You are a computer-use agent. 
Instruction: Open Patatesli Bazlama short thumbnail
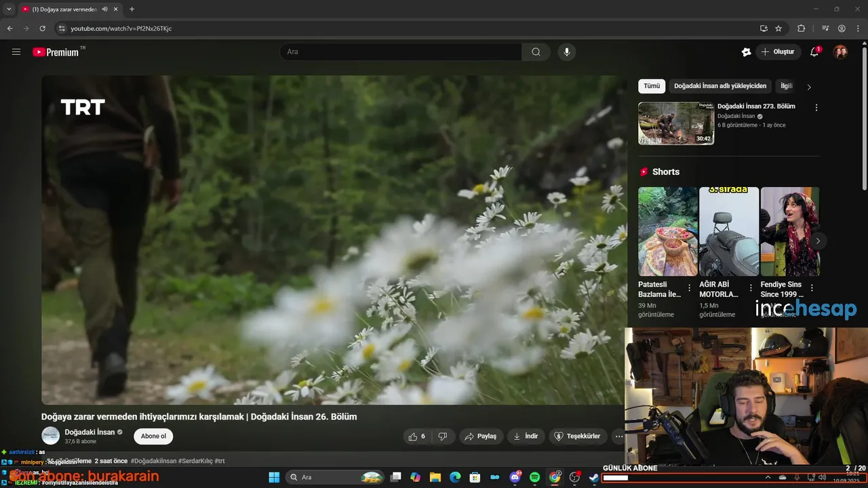(x=668, y=232)
